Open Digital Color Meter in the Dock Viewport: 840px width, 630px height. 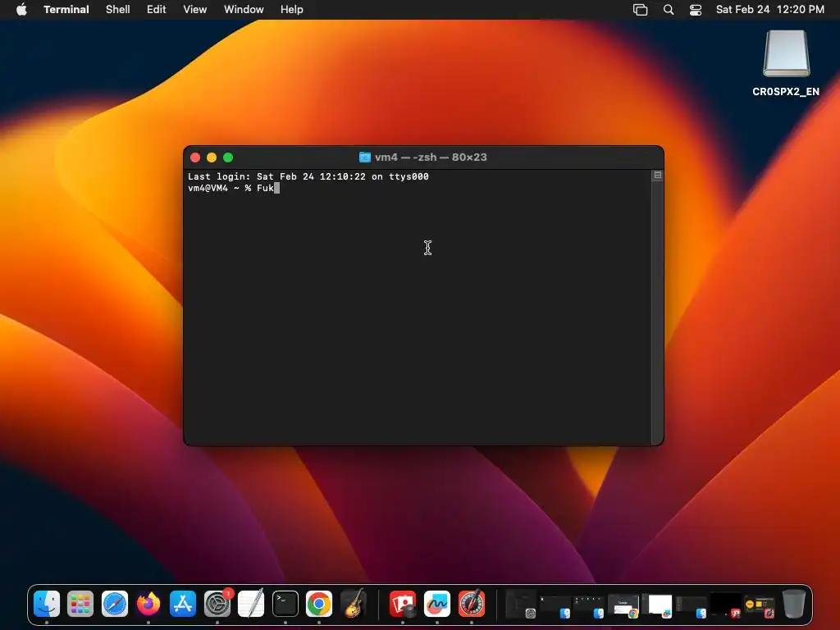[472, 604]
